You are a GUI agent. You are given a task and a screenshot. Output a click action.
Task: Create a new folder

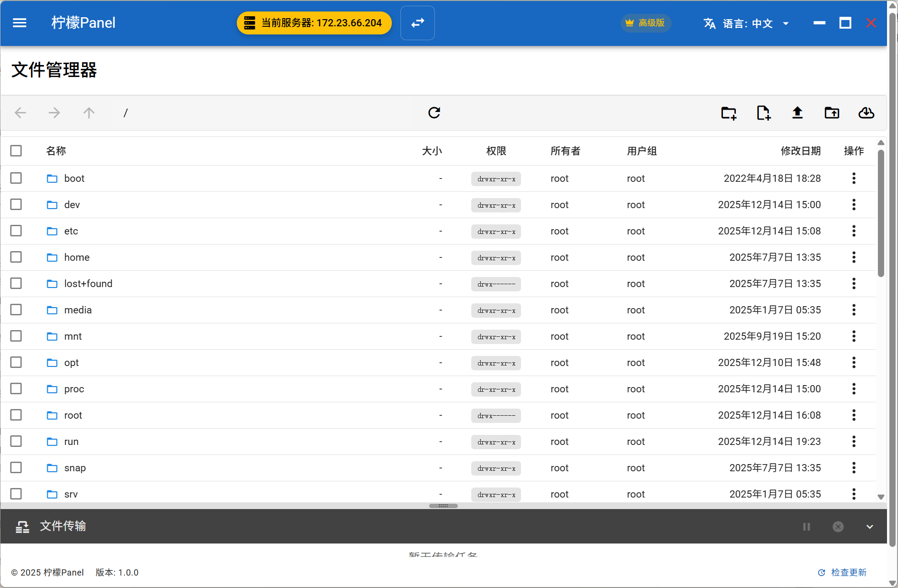click(x=729, y=113)
